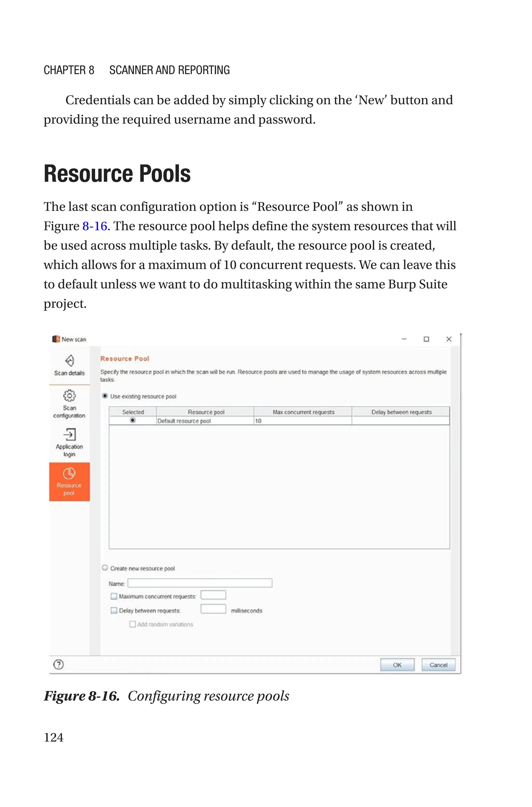Screen dimensions: 532x807
Task: Close the New scan window
Action: tap(449, 339)
